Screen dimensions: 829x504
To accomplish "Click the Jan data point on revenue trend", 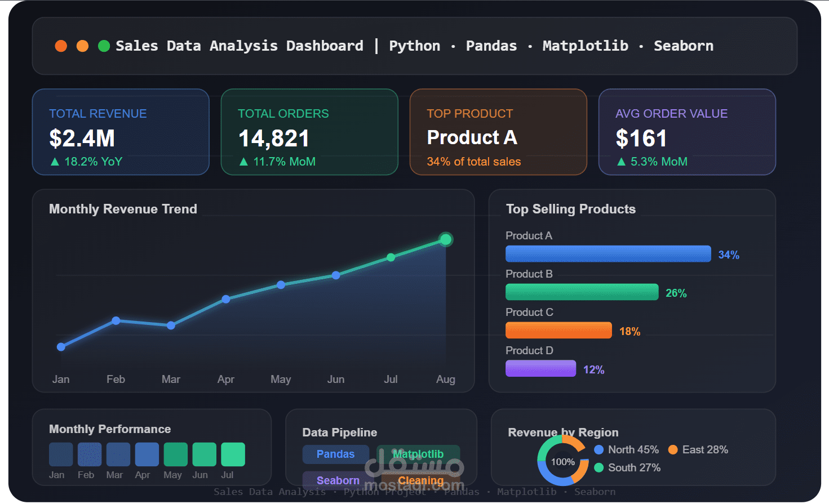I will tap(61, 347).
